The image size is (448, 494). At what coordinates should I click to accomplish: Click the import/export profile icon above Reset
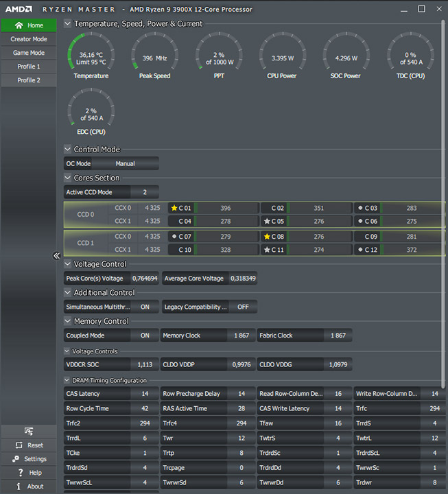point(29,432)
